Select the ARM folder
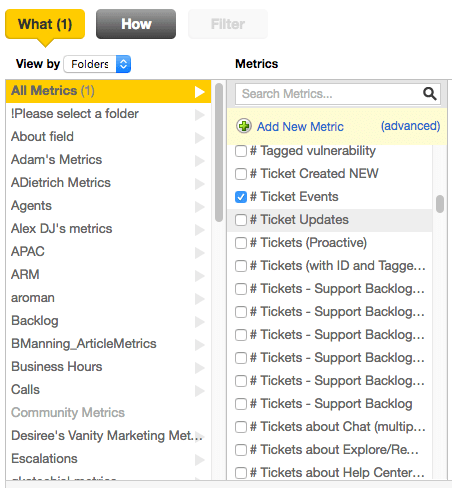 (108, 275)
